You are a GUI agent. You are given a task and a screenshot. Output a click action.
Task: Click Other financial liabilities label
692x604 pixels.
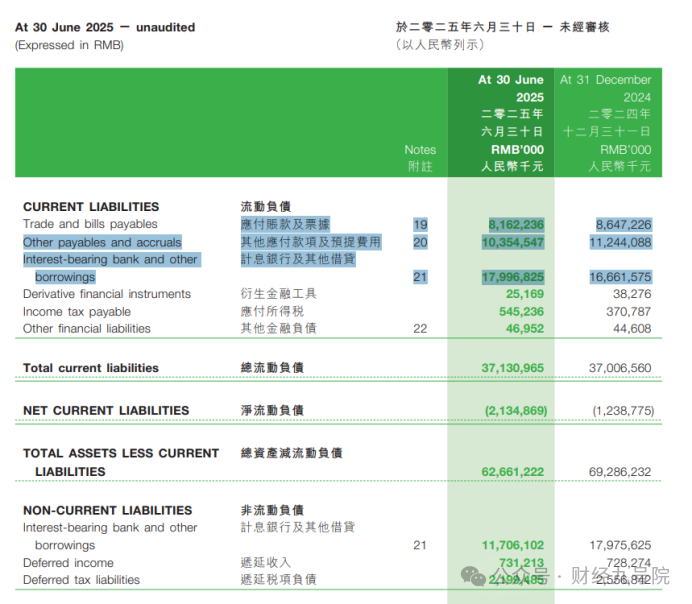click(86, 329)
